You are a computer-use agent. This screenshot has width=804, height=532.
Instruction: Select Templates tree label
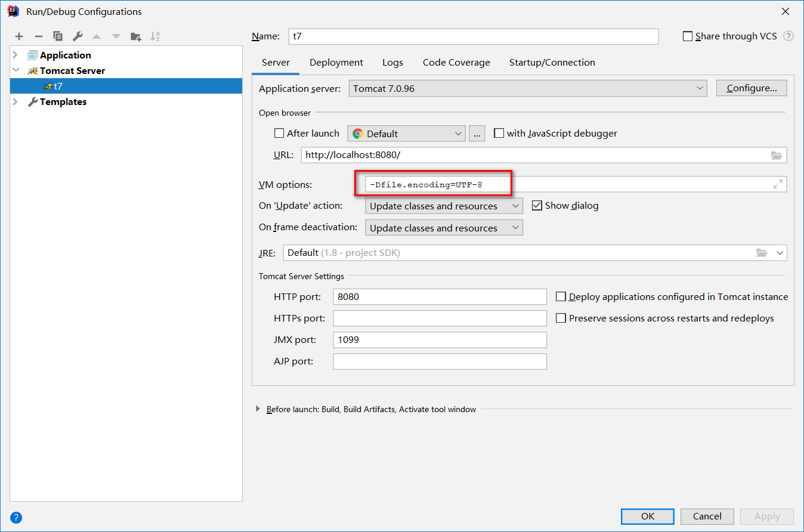tap(63, 102)
